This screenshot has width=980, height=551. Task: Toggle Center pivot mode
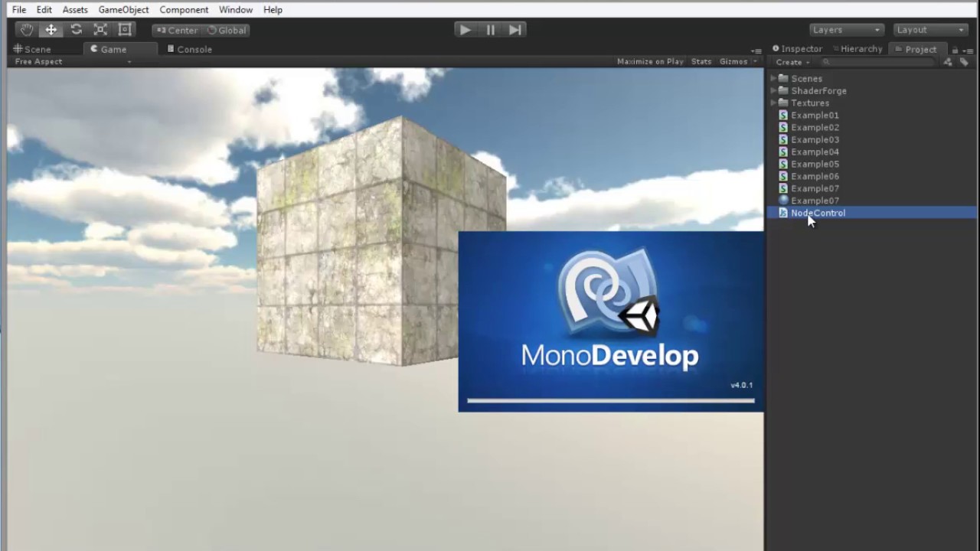(178, 30)
